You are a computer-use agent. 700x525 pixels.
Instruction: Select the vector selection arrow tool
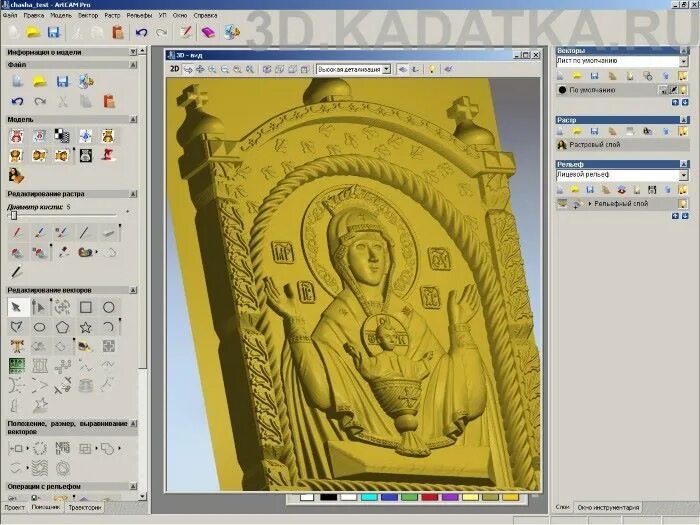17,308
